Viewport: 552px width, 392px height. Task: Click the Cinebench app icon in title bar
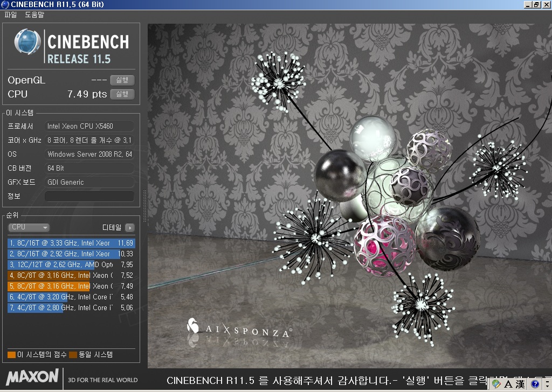tap(5, 4)
